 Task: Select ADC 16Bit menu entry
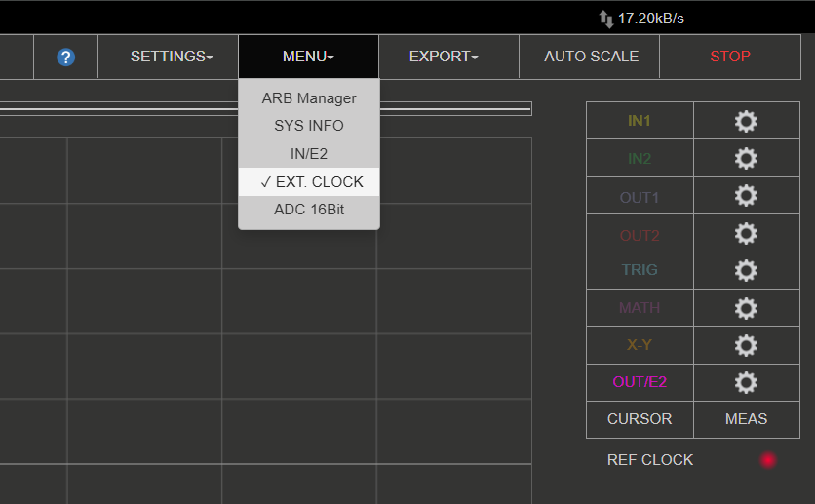click(309, 210)
